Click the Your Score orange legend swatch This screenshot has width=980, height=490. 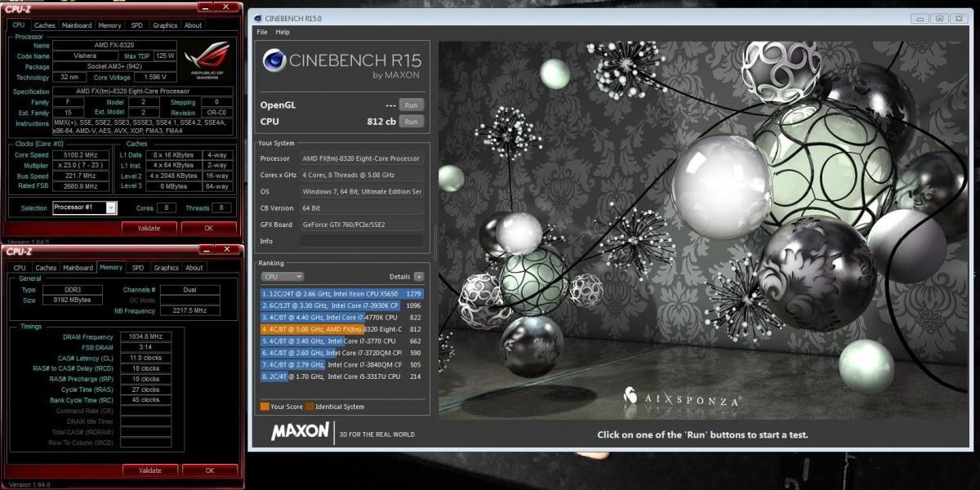[x=265, y=407]
